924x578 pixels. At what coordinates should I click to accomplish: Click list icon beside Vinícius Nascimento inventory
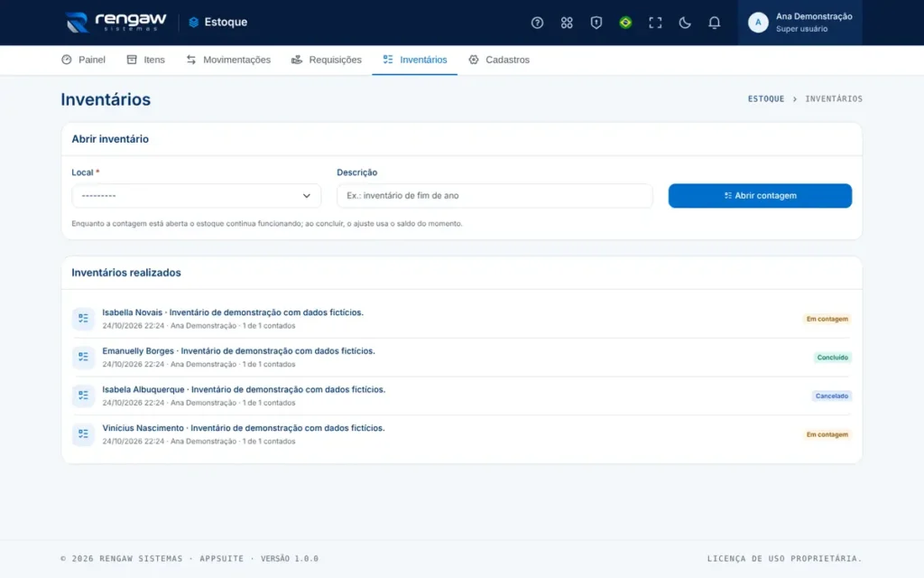[83, 434]
